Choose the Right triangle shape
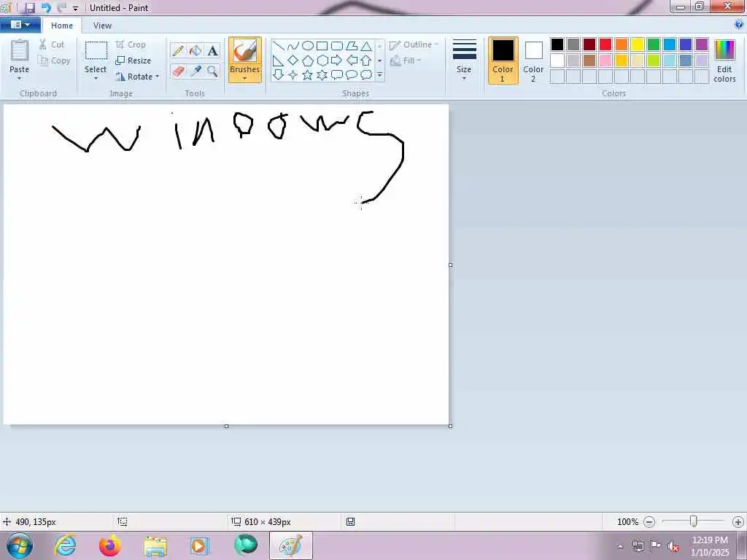 point(279,61)
